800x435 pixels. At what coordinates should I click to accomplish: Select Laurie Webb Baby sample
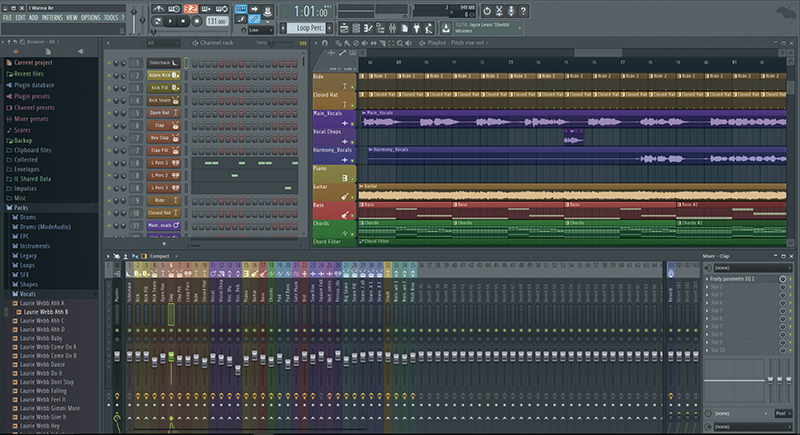pos(41,338)
